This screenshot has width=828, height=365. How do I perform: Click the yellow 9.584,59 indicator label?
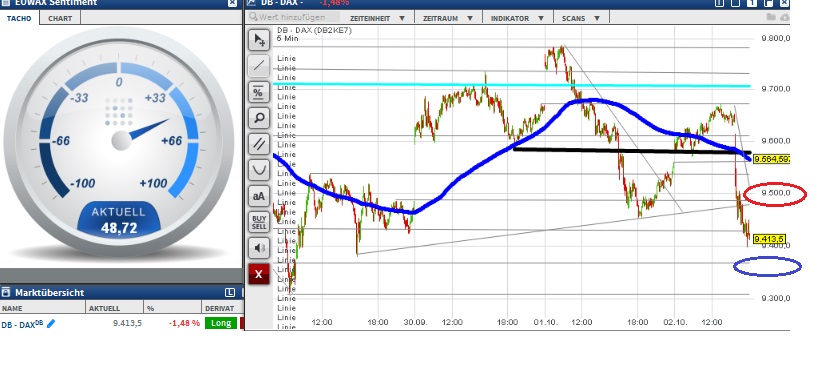pyautogui.click(x=771, y=159)
